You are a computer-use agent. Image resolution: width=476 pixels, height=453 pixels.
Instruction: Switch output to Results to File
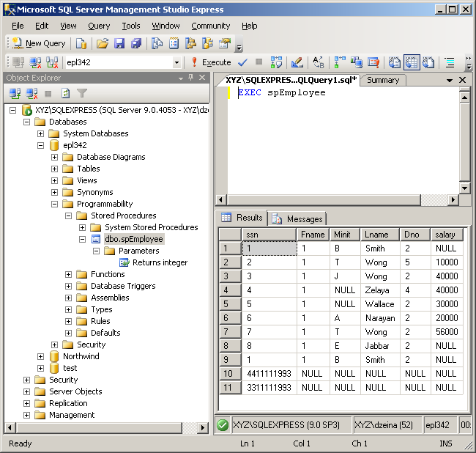pos(428,62)
